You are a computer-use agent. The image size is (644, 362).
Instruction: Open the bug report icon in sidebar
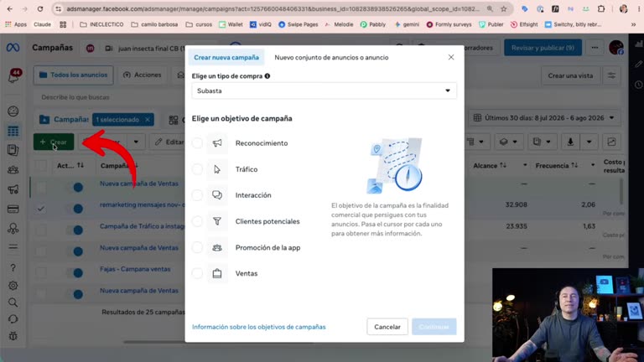pyautogui.click(x=13, y=336)
